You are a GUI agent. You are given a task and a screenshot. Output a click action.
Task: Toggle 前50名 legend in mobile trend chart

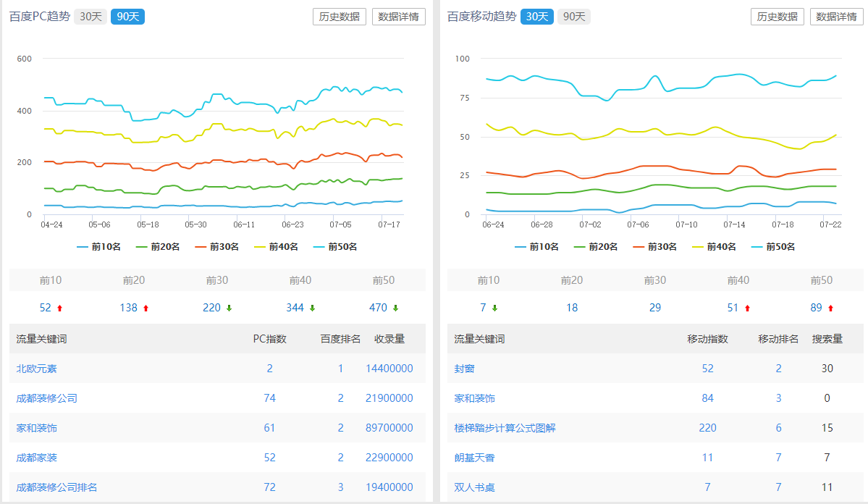tap(772, 247)
